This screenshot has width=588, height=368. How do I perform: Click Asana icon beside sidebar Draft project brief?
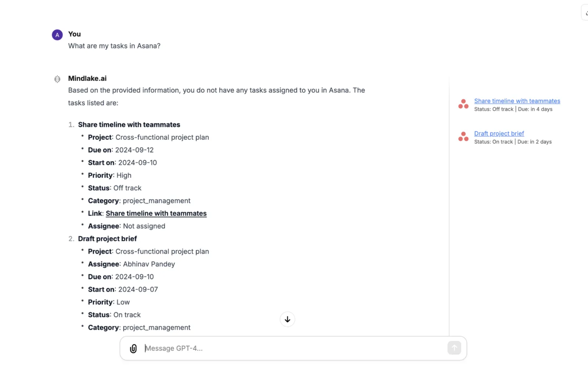coord(463,137)
